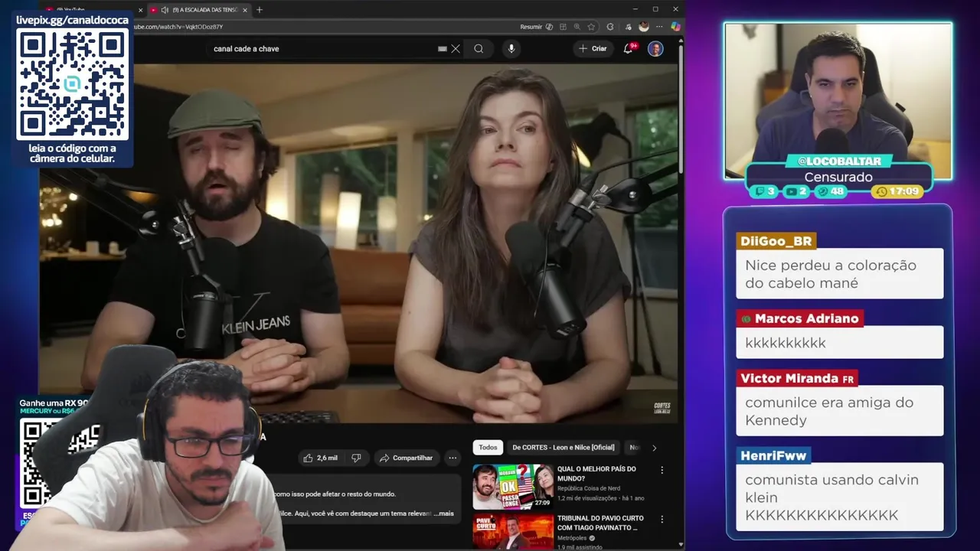Viewport: 980px width, 551px height.
Task: Open a new browser tab
Action: click(260, 10)
